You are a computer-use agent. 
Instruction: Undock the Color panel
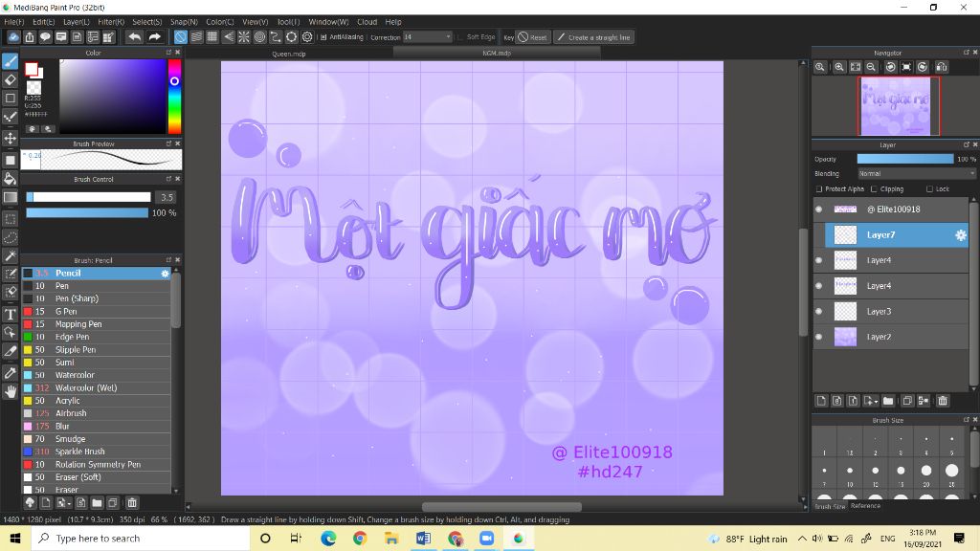[168, 53]
